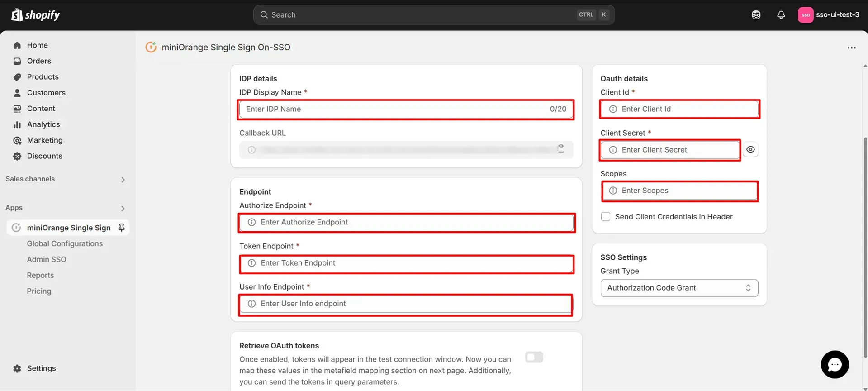Focus the Token Endpoint field
The height and width of the screenshot is (391, 868).
406,263
